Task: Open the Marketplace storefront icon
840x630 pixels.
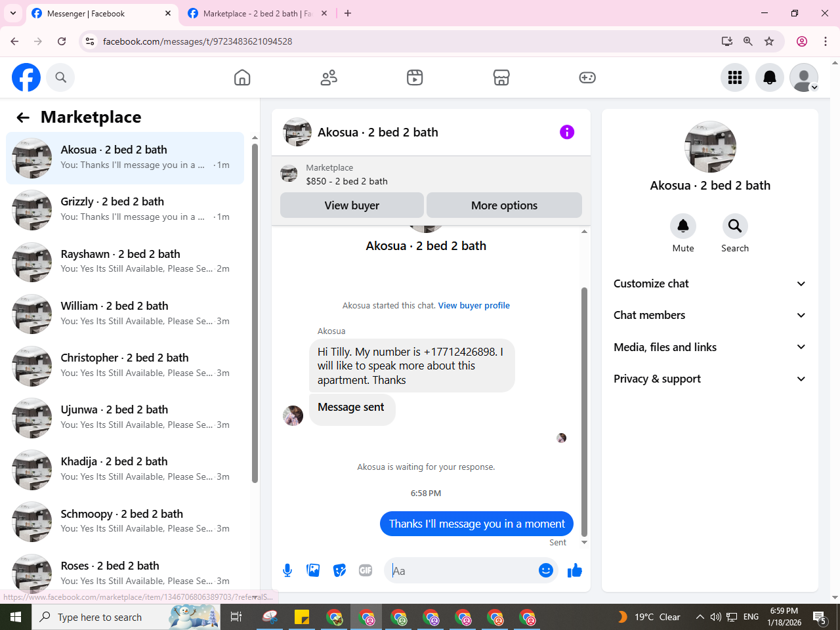Action: (501, 77)
